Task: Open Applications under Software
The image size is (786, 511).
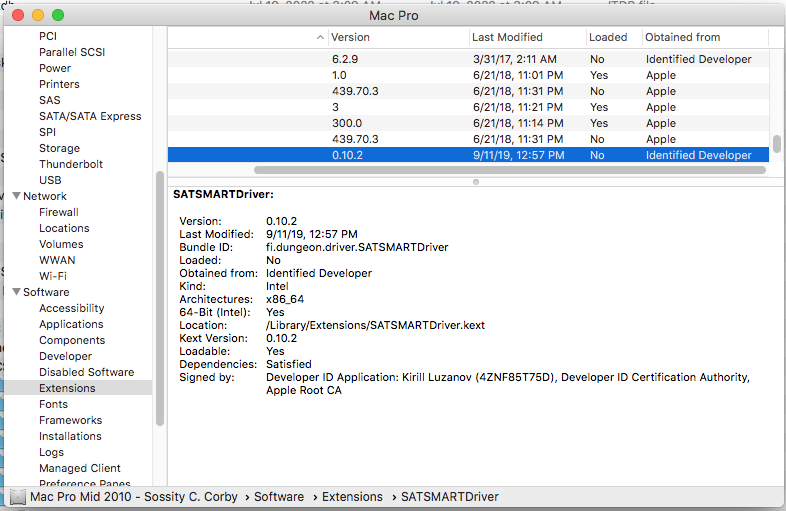Action: [x=71, y=324]
